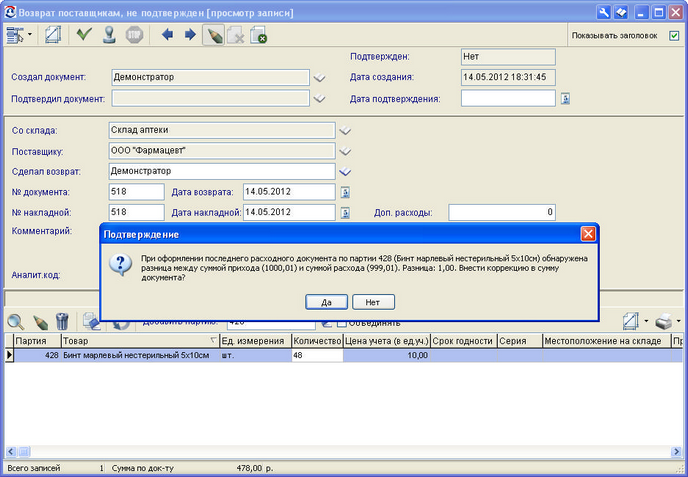Click the batch cell 428 in the table
This screenshot has width=688, height=477.
pyautogui.click(x=37, y=355)
